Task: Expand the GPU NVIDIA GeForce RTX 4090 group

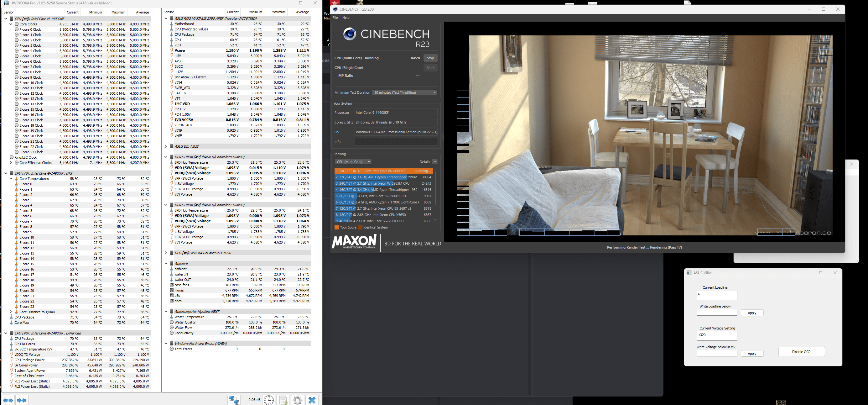Action: pos(166,253)
